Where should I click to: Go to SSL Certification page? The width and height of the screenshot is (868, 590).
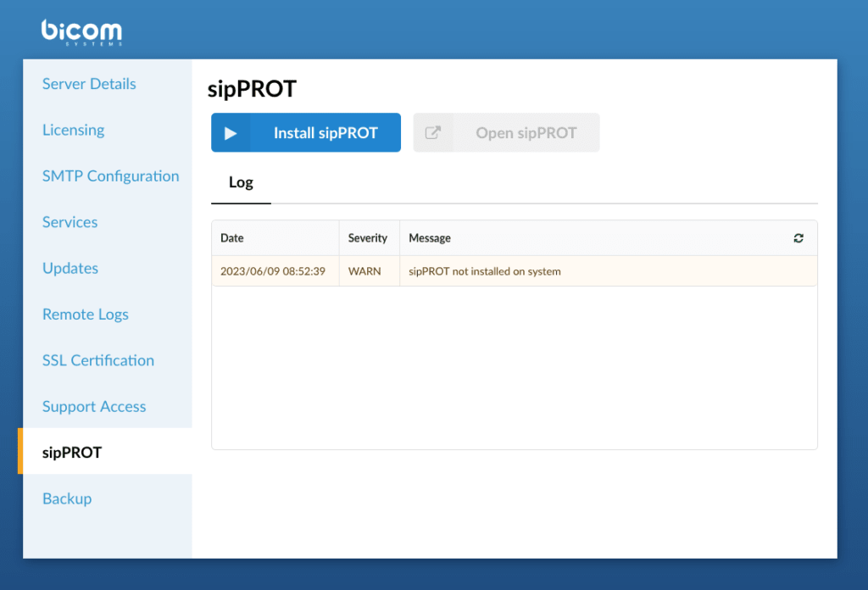coord(98,360)
